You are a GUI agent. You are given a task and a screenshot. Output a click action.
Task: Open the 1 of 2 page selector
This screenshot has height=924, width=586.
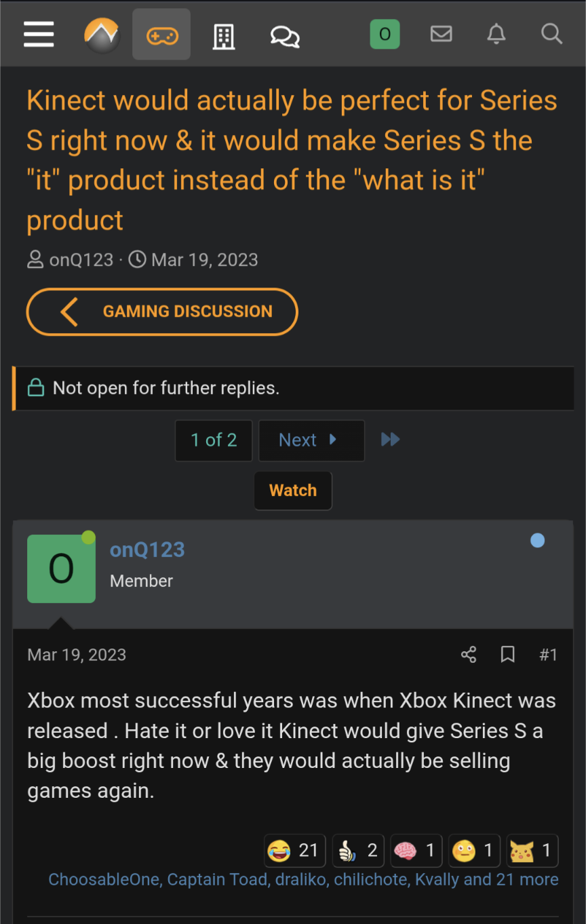pos(214,440)
